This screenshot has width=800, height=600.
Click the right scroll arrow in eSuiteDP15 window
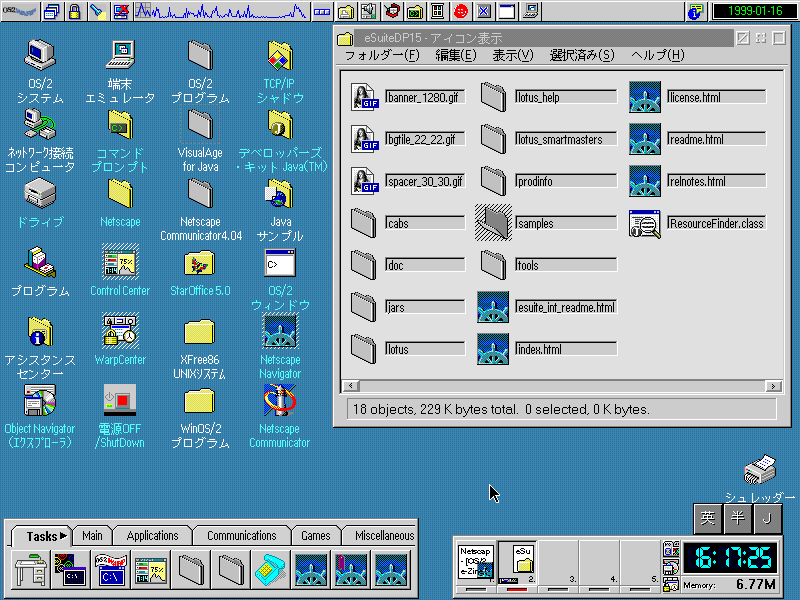pyautogui.click(x=773, y=386)
